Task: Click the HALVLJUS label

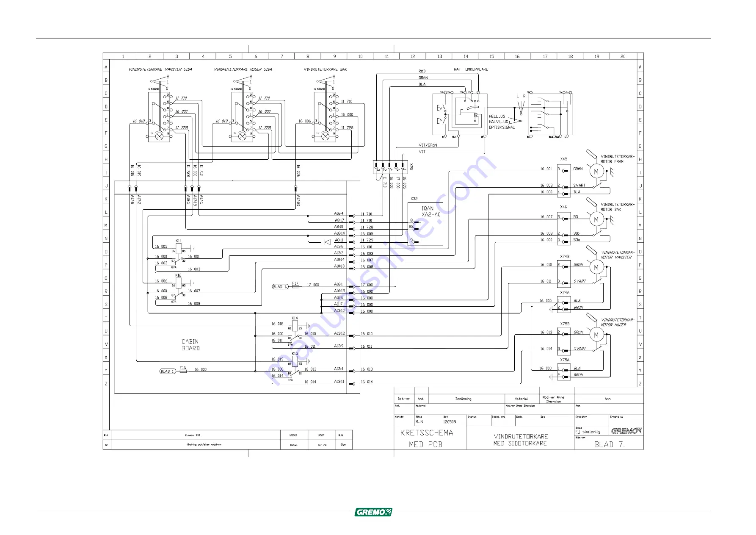Action: pyautogui.click(x=499, y=122)
